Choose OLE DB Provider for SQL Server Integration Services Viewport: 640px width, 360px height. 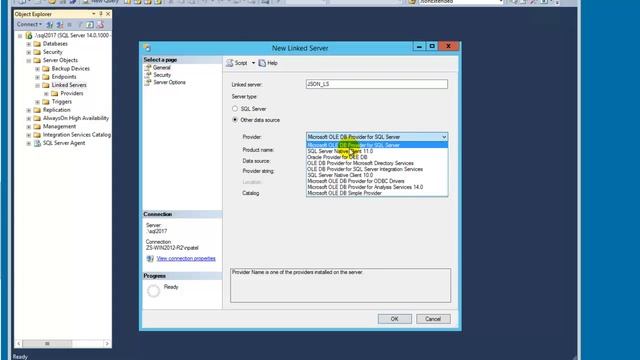pyautogui.click(x=377, y=169)
